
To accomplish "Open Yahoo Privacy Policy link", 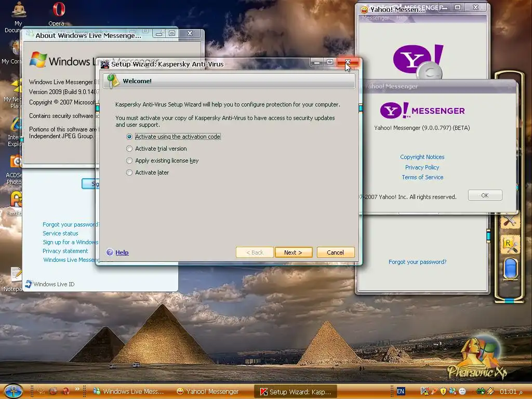I will pos(422,167).
